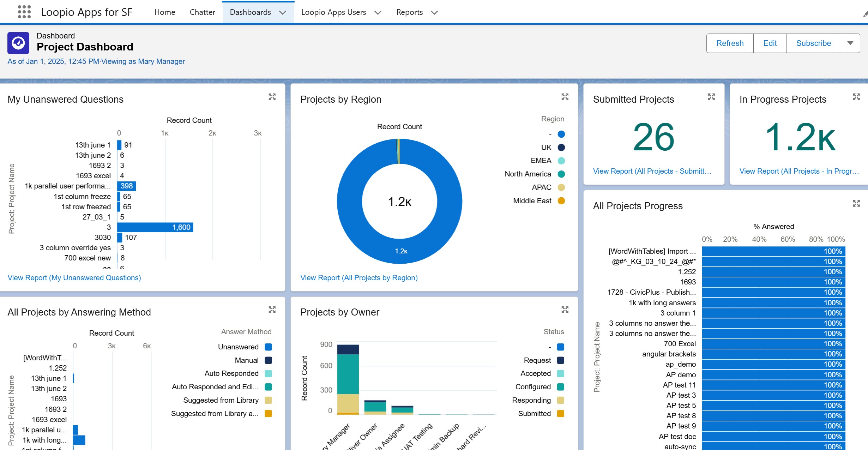Click the 100% bar for AP test 11
This screenshot has width=868, height=450.
[x=773, y=385]
